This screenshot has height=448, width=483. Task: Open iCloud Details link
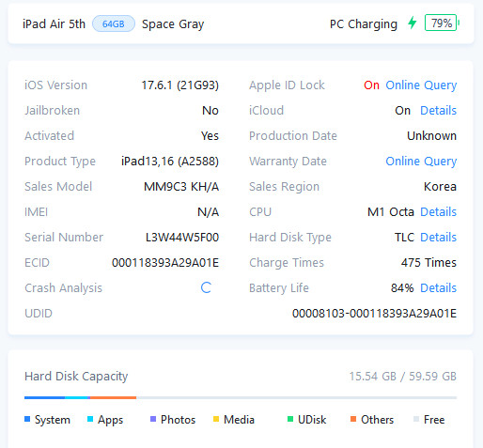point(438,111)
